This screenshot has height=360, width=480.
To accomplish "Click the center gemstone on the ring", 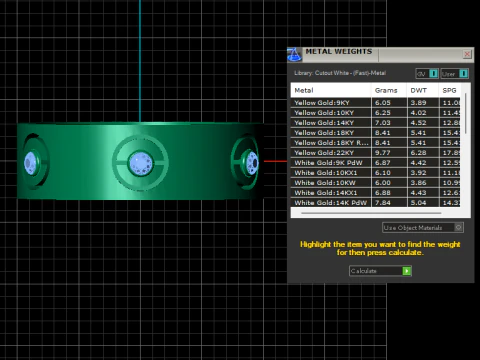I will tap(141, 163).
